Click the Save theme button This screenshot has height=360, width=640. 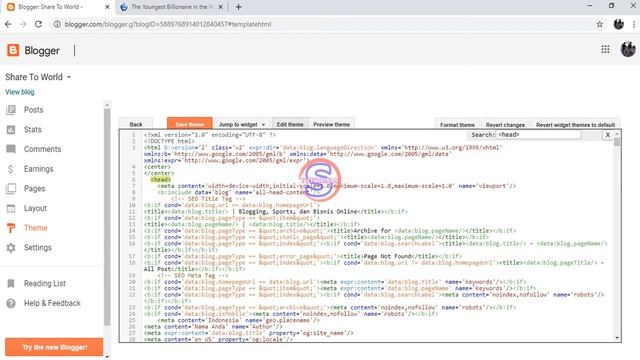click(189, 124)
